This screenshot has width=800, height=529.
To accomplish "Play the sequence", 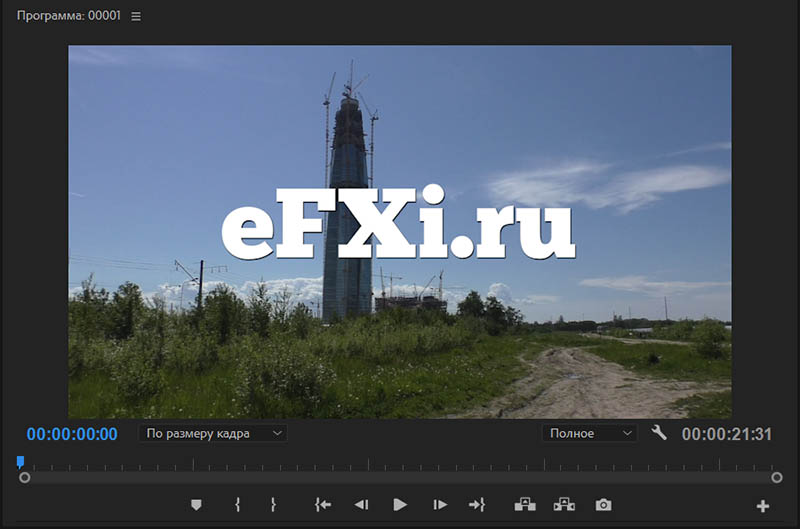I will click(x=400, y=505).
